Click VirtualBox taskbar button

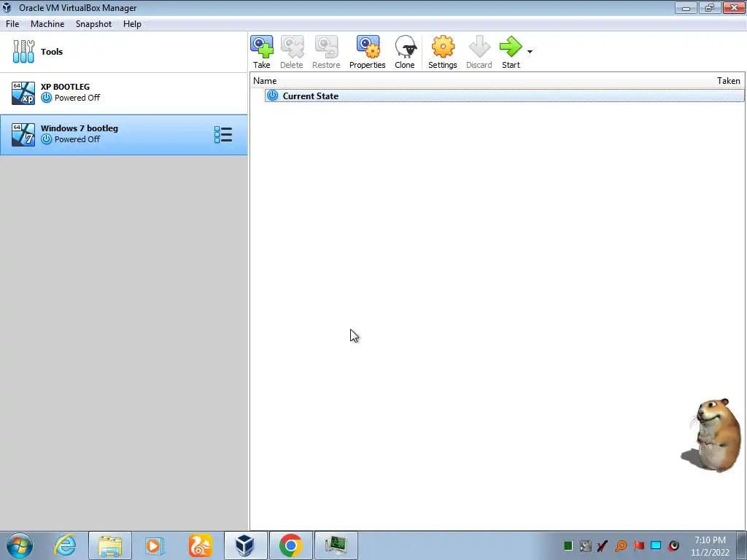245,545
